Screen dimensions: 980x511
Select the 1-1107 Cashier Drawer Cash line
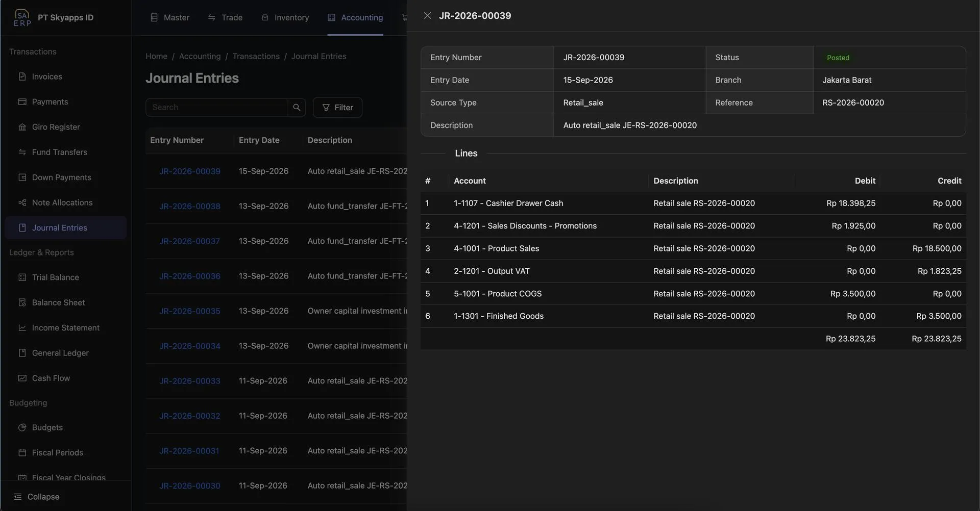[x=693, y=203]
